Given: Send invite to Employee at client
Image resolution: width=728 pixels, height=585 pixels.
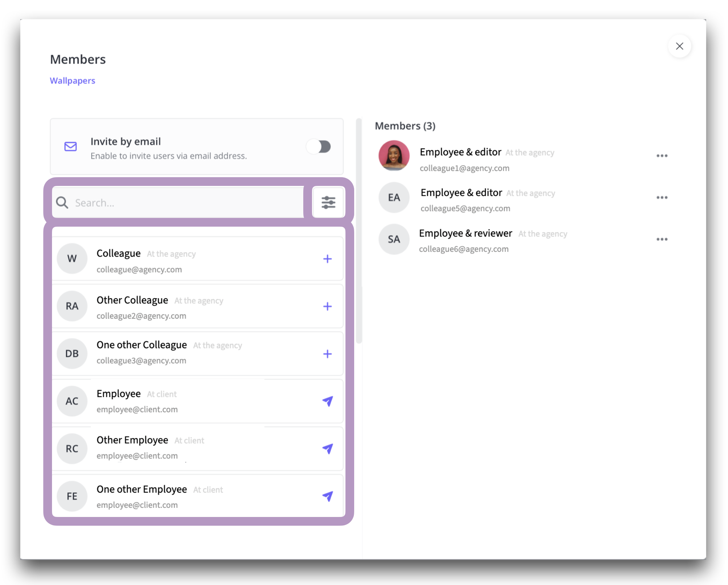Looking at the screenshot, I should click(327, 401).
